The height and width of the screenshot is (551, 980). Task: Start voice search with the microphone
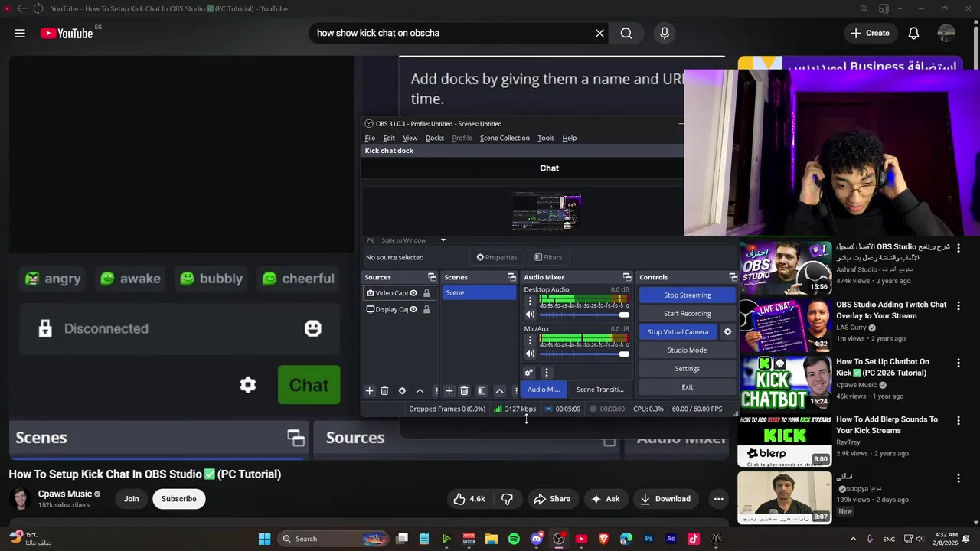point(665,33)
